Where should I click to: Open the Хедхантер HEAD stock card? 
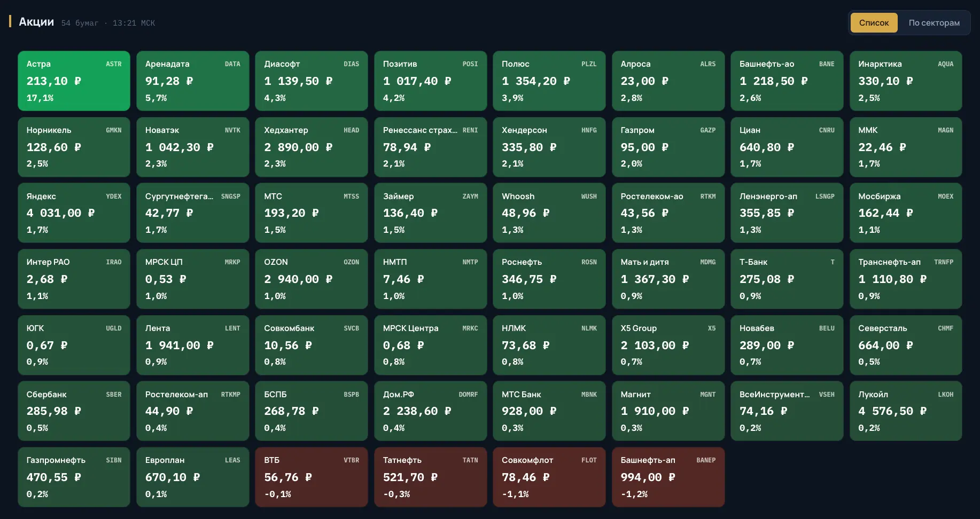coord(312,147)
